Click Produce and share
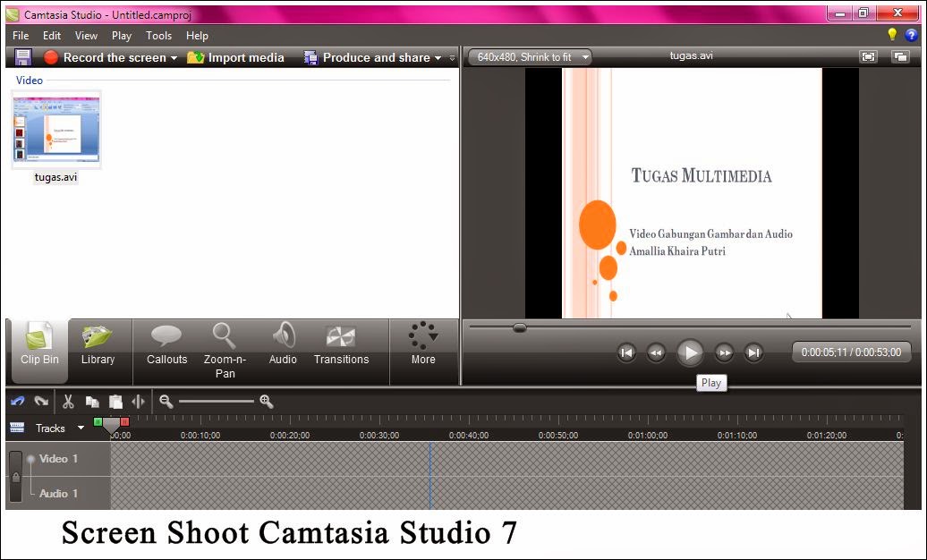 tap(367, 57)
